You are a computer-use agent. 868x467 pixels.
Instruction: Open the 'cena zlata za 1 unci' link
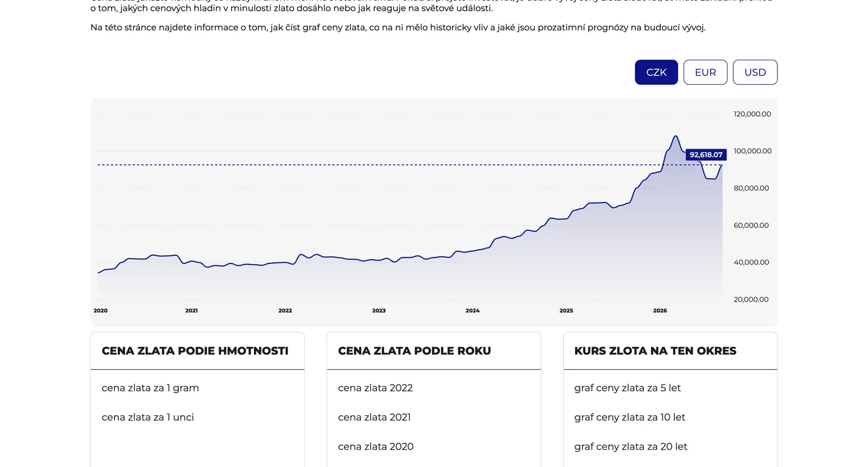point(148,417)
